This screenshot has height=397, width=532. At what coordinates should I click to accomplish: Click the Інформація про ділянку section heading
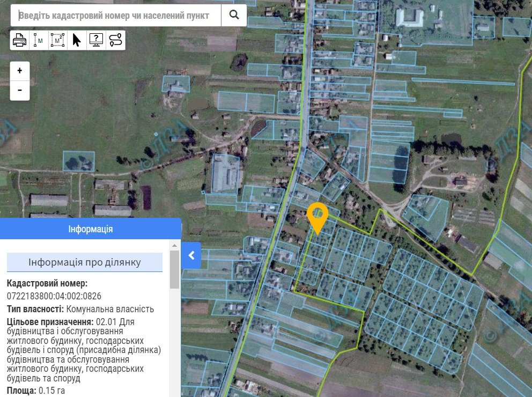tap(85, 262)
